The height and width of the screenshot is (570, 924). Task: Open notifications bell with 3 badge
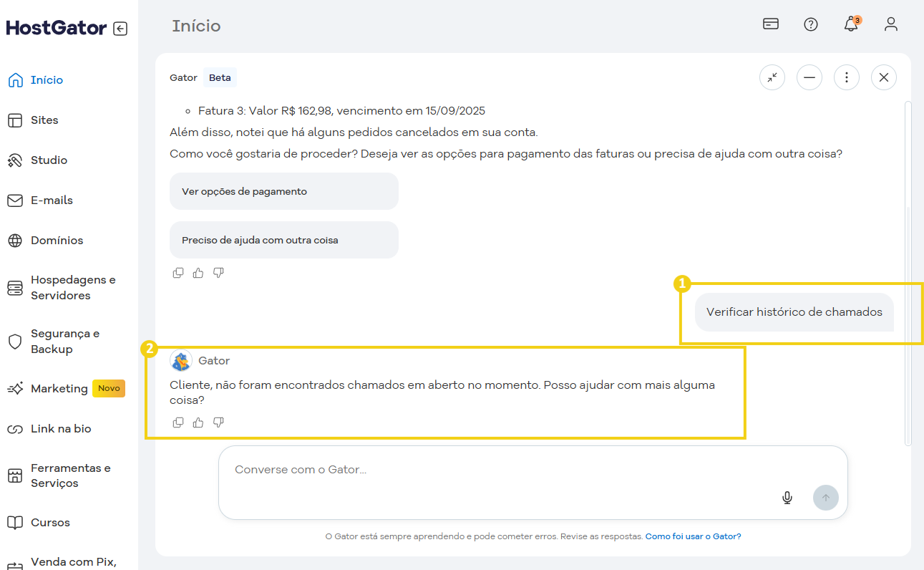pyautogui.click(x=850, y=24)
